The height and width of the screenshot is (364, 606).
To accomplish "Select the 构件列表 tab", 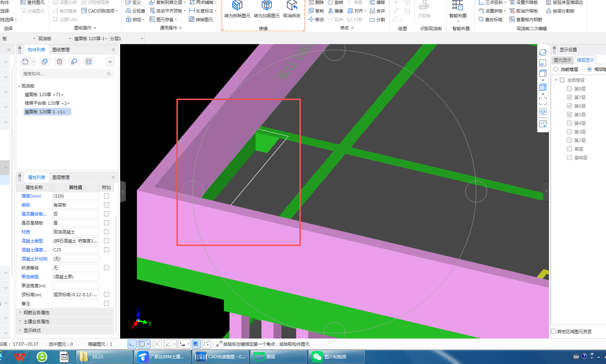I will pos(37,50).
